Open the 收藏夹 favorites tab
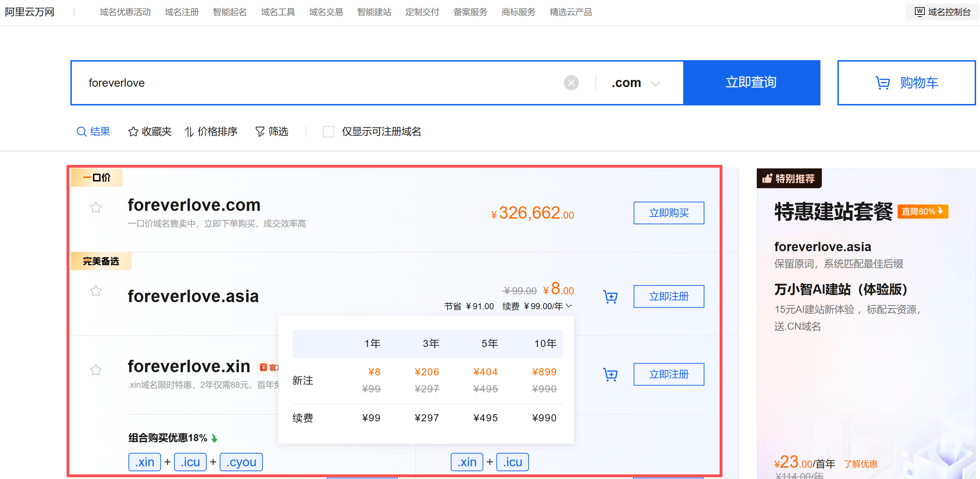This screenshot has width=980, height=479. coord(150,132)
